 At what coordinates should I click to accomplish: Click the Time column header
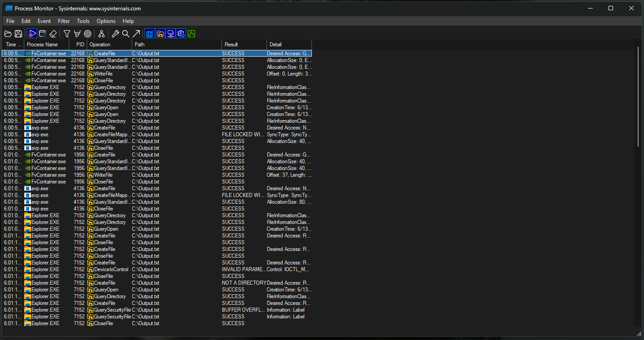point(13,45)
